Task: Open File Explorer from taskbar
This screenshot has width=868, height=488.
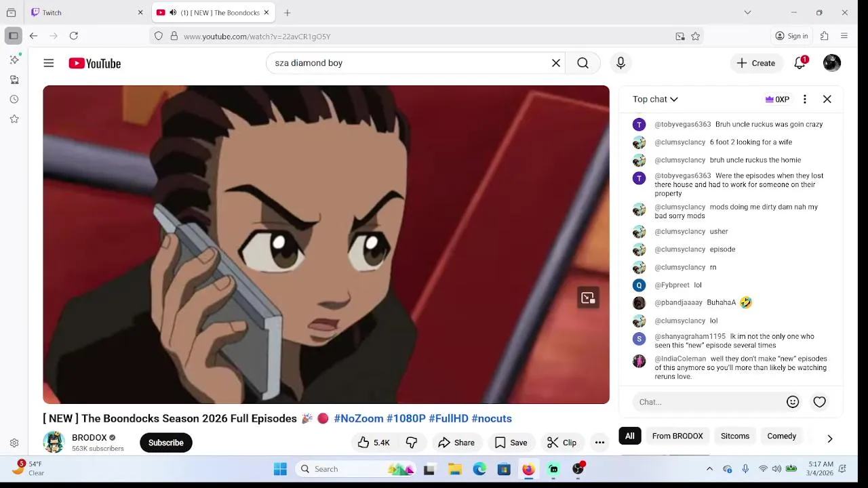Action: pyautogui.click(x=455, y=469)
